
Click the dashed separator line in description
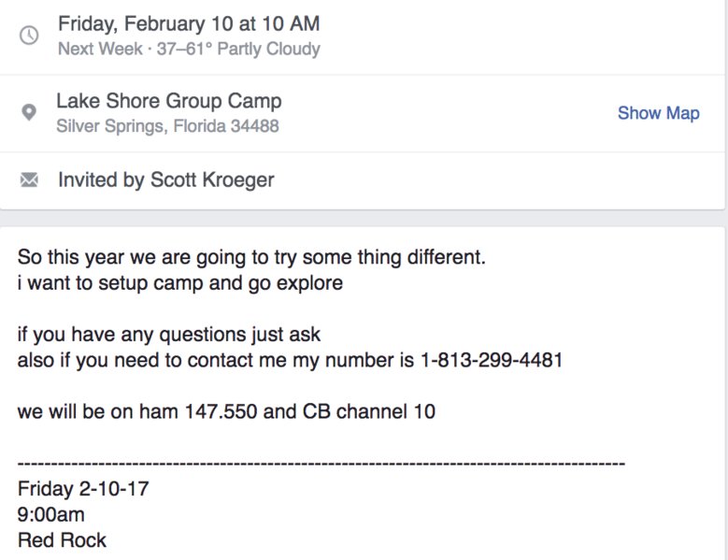(321, 464)
